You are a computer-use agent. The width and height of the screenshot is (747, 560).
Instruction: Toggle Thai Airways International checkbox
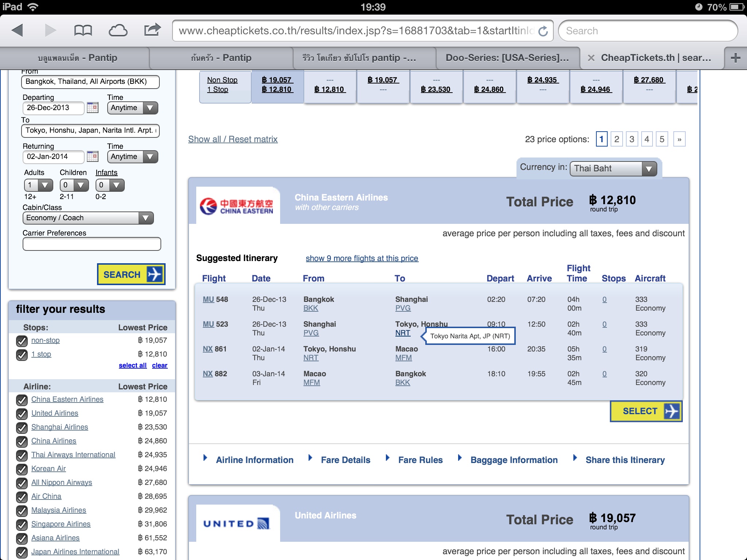click(x=22, y=455)
